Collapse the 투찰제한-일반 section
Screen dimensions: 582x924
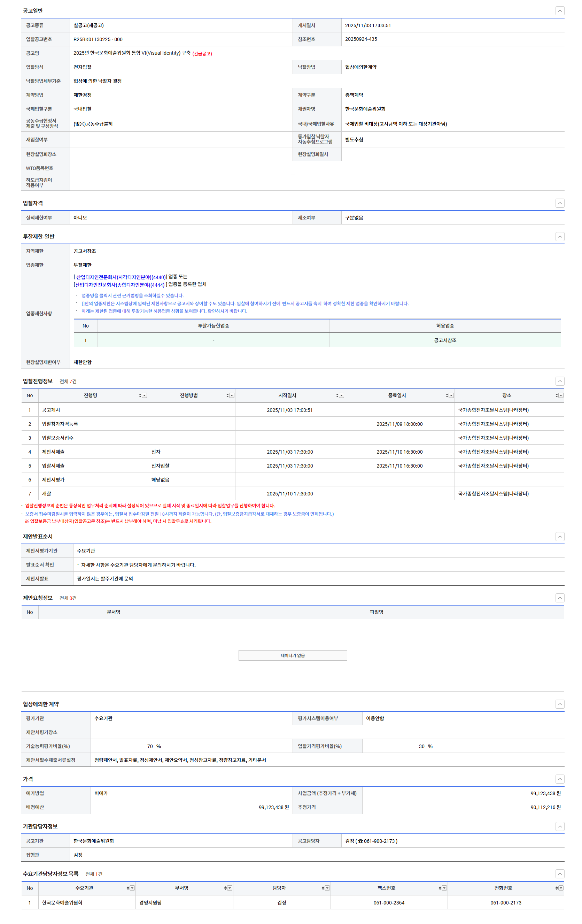(x=559, y=236)
